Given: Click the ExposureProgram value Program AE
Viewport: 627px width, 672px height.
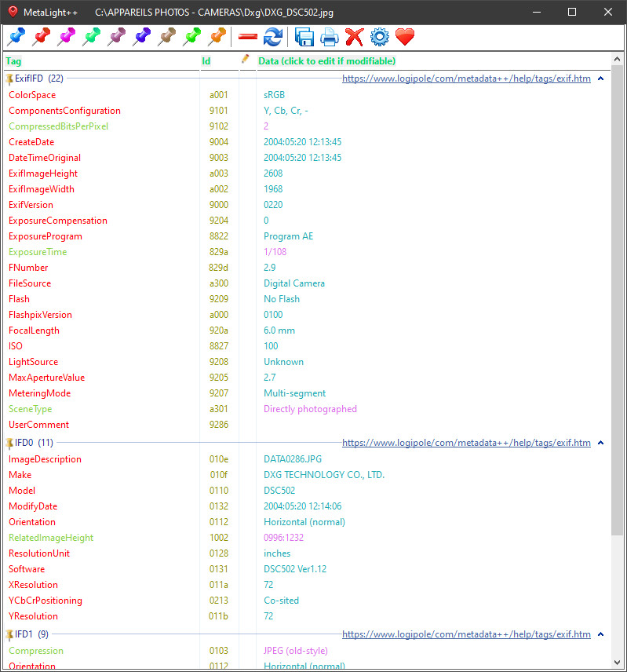Looking at the screenshot, I should point(288,236).
